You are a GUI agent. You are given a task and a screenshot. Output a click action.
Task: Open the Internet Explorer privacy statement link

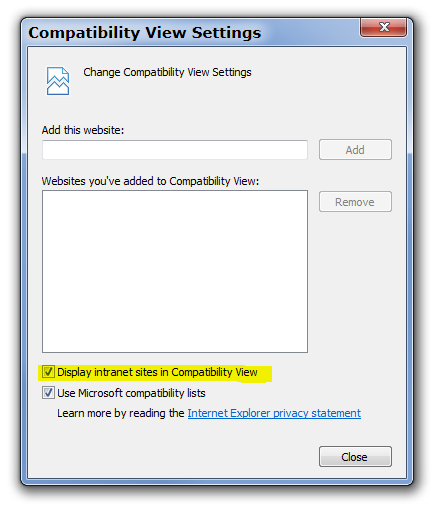pyautogui.click(x=274, y=413)
